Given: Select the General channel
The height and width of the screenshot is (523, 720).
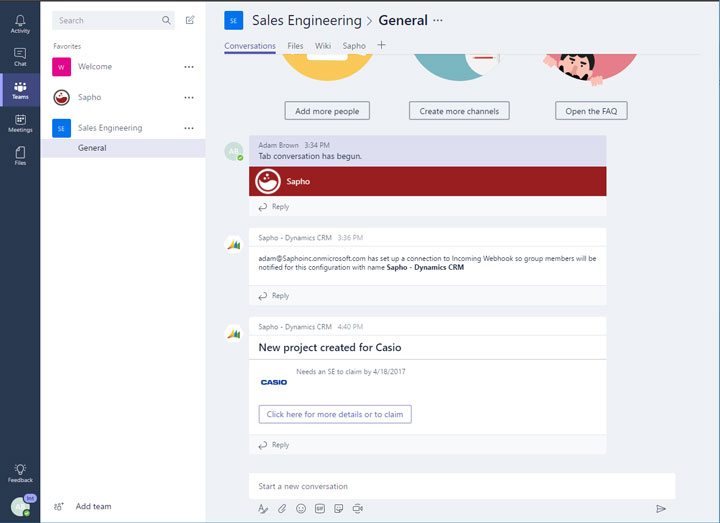Looking at the screenshot, I should pos(123,148).
